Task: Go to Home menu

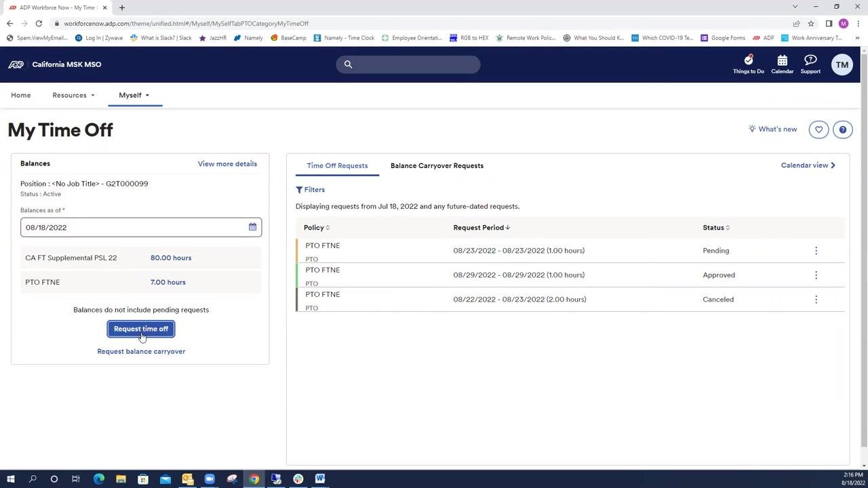Action: [x=20, y=95]
